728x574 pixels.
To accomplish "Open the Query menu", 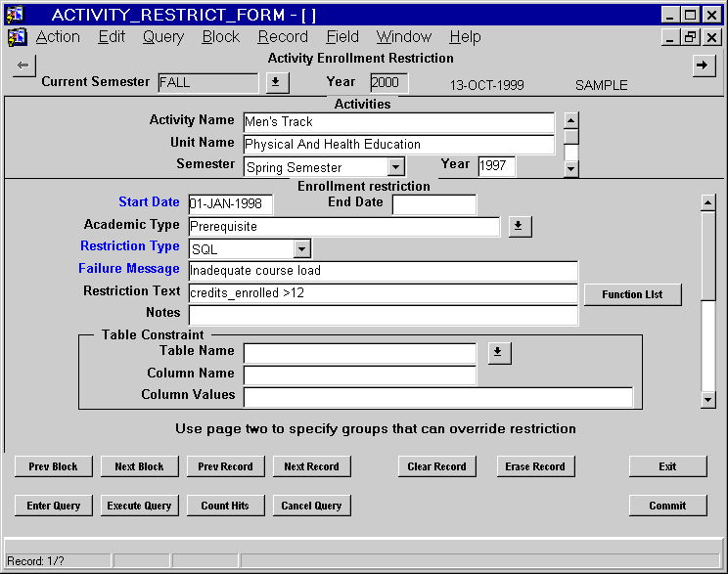I will [x=163, y=36].
